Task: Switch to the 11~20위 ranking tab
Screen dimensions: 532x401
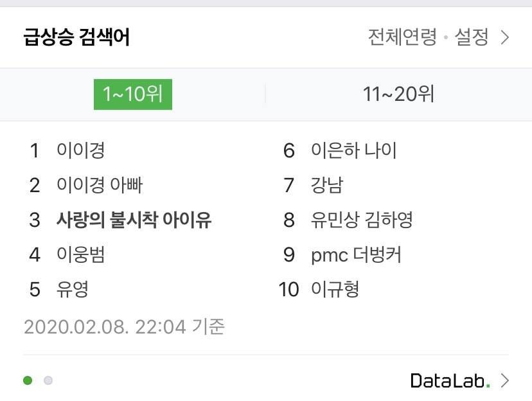Action: tap(398, 94)
